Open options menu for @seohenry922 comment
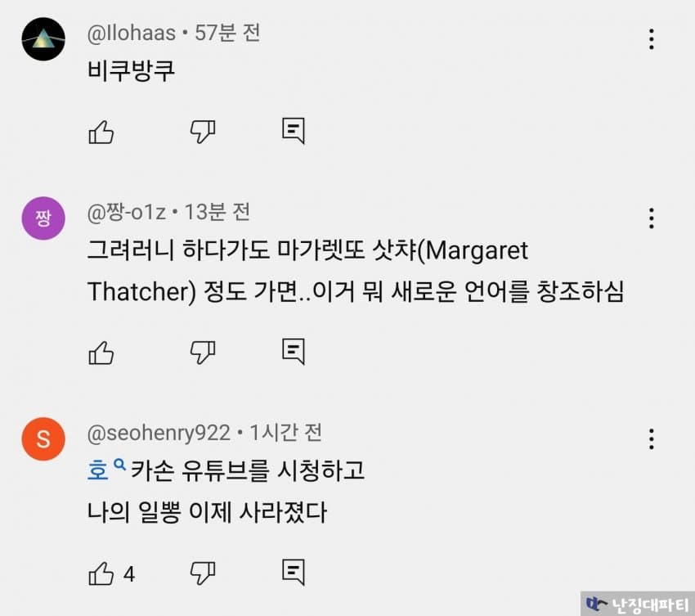The image size is (695, 616). pos(651,439)
